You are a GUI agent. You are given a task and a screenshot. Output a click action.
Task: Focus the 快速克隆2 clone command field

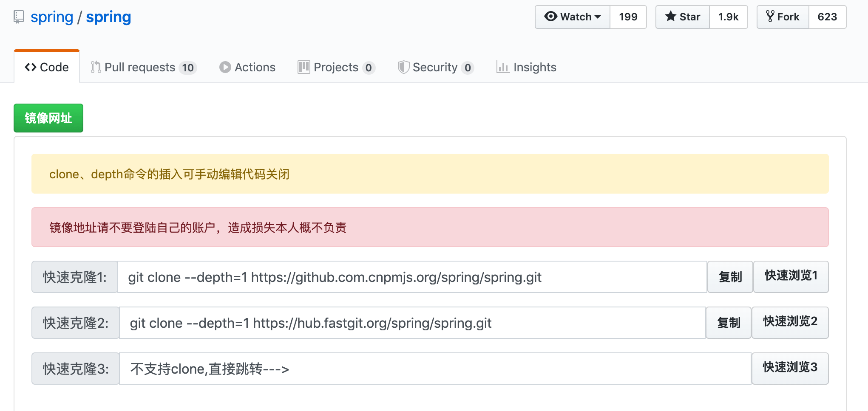click(412, 323)
